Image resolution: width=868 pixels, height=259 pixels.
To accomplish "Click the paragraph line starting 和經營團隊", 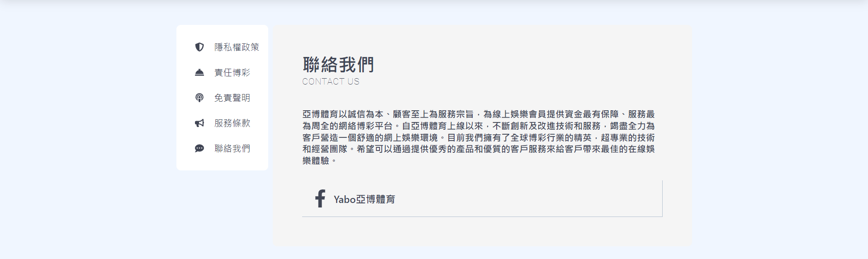I will [479, 149].
